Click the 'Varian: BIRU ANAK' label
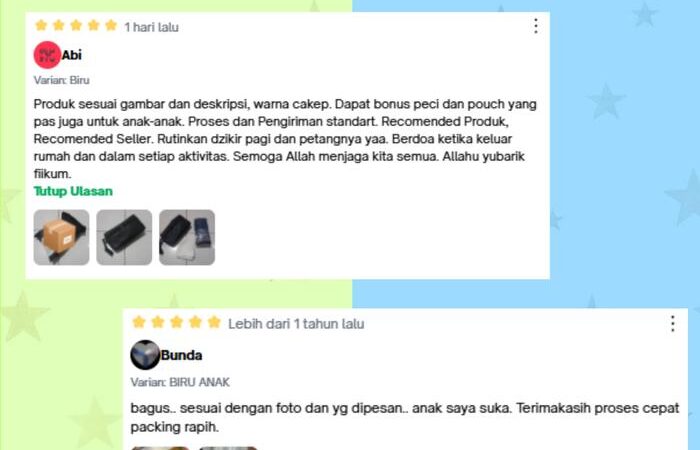This screenshot has width=700, height=450. pyautogui.click(x=180, y=382)
